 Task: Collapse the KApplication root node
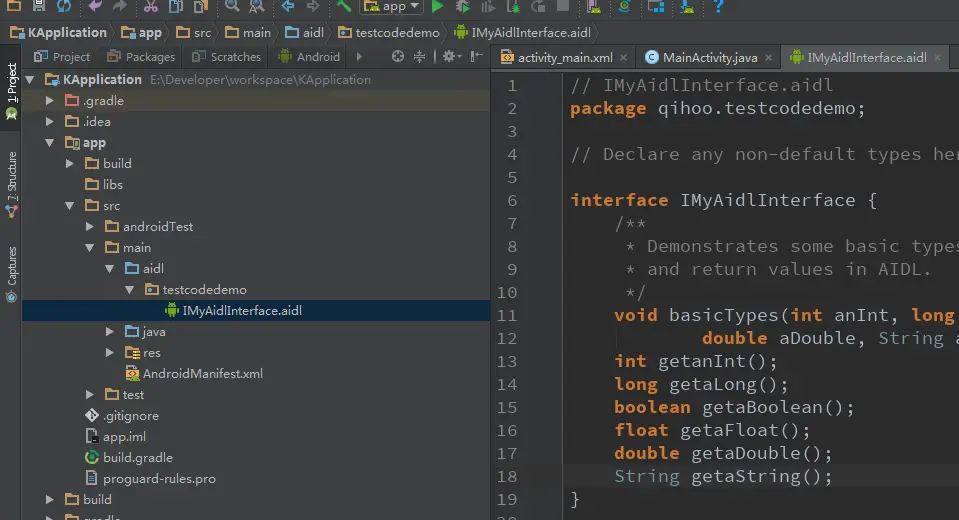[29, 80]
